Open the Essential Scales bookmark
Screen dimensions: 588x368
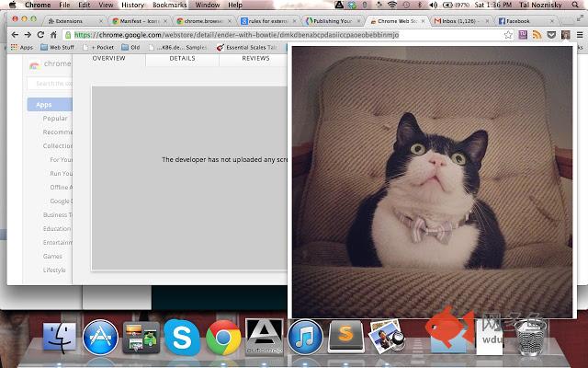[247, 47]
